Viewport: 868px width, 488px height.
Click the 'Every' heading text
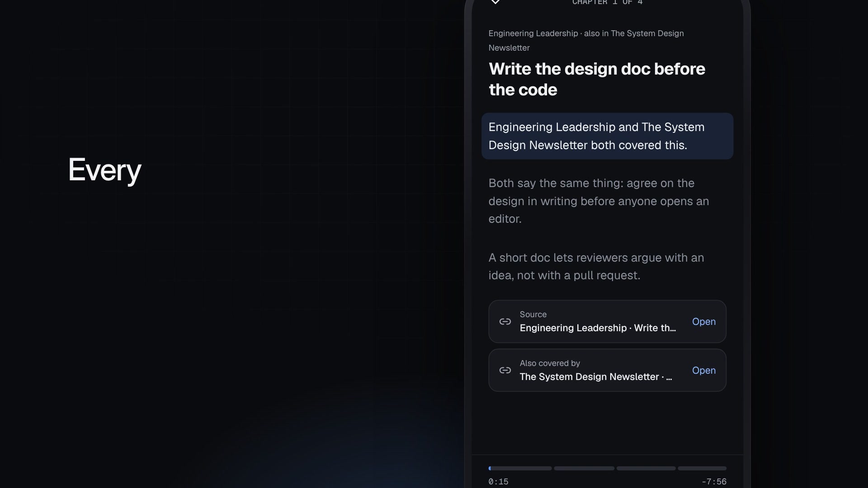tap(104, 170)
